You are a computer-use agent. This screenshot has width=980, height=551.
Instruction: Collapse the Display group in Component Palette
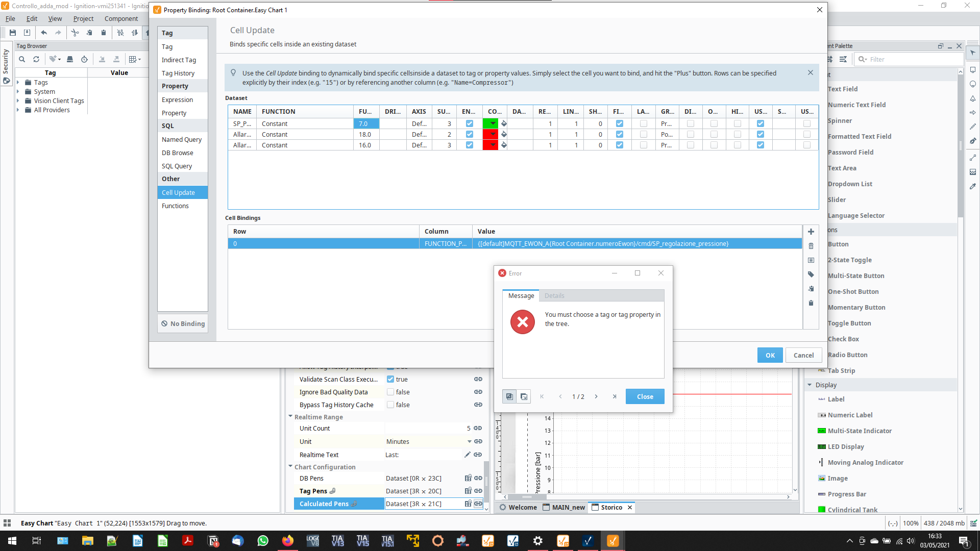click(x=810, y=385)
